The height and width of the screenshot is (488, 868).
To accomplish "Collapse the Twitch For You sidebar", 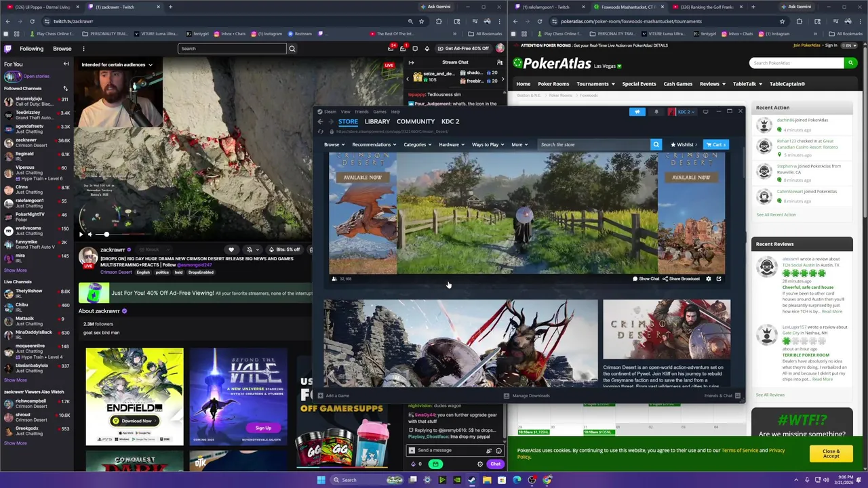I will click(66, 64).
